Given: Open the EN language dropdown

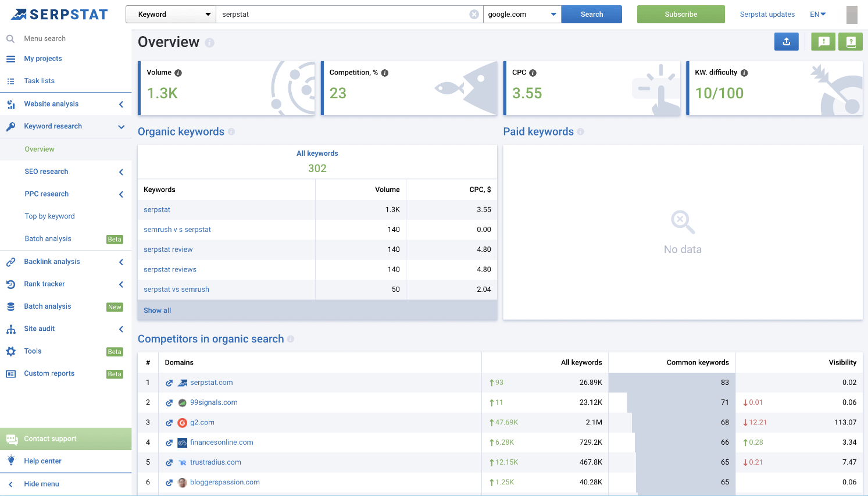Looking at the screenshot, I should click(x=818, y=15).
